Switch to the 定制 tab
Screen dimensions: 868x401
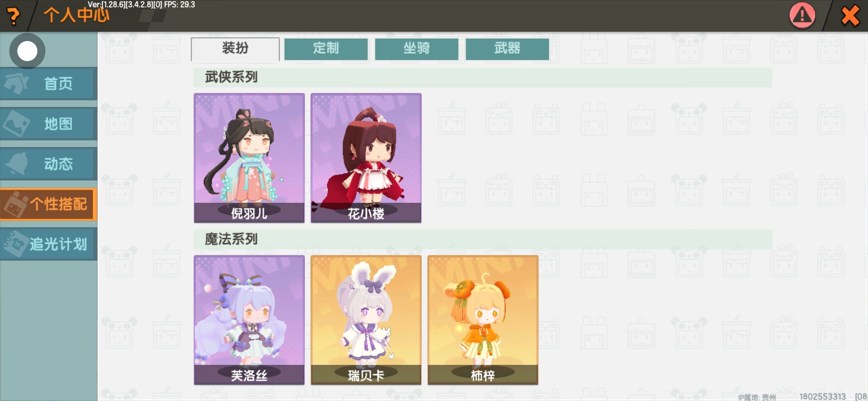(326, 49)
